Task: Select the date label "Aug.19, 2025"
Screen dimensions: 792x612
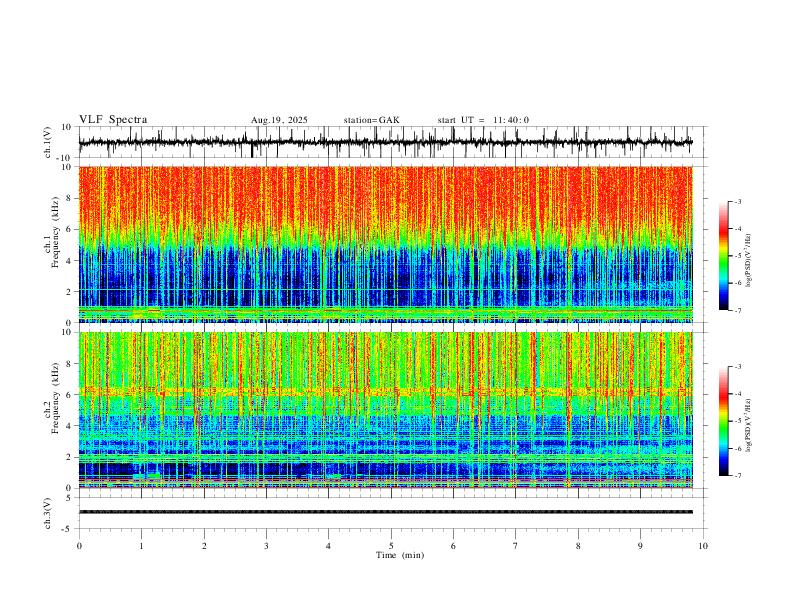Action: (x=279, y=120)
